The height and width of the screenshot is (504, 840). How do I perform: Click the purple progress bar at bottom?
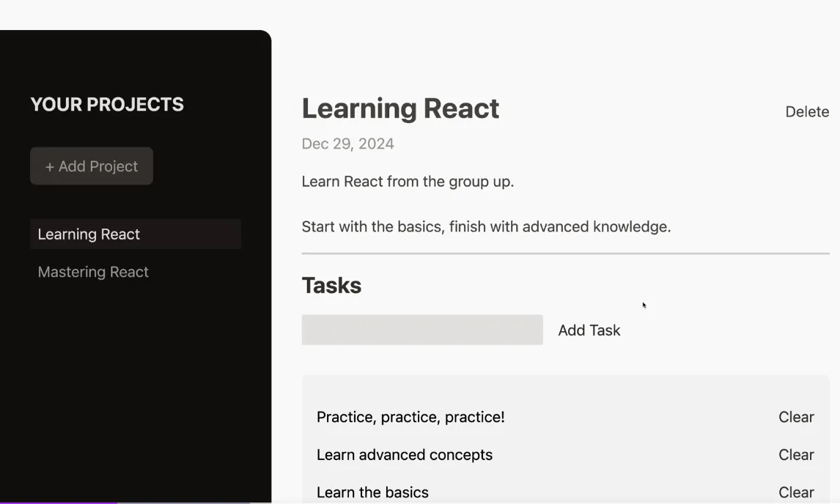coord(59,502)
